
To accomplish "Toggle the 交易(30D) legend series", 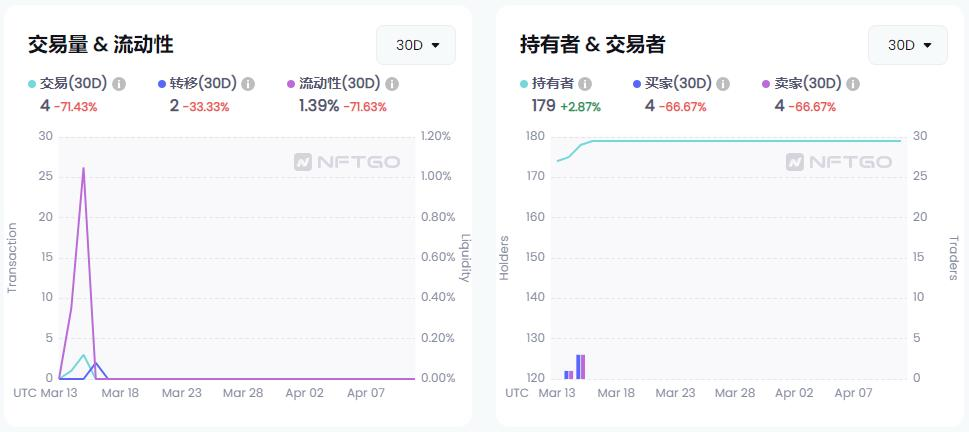I will click(68, 83).
